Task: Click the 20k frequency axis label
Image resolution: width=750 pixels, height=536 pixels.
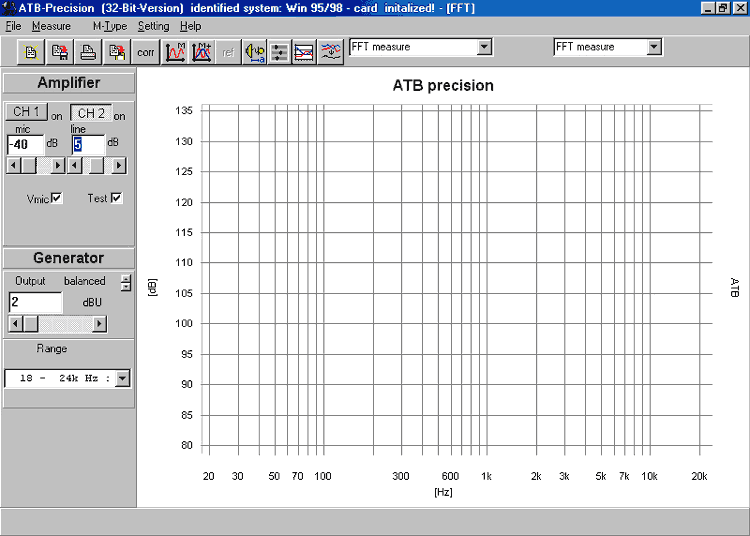Action: pyautogui.click(x=699, y=476)
